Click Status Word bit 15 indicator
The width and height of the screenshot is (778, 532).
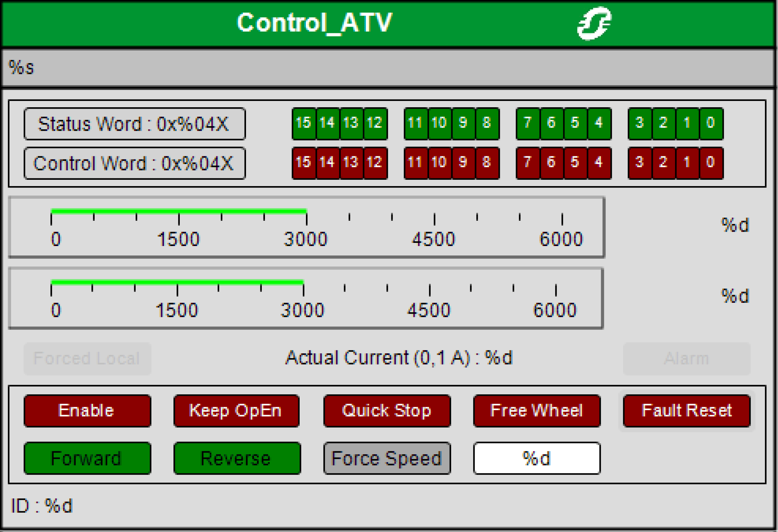tap(304, 123)
